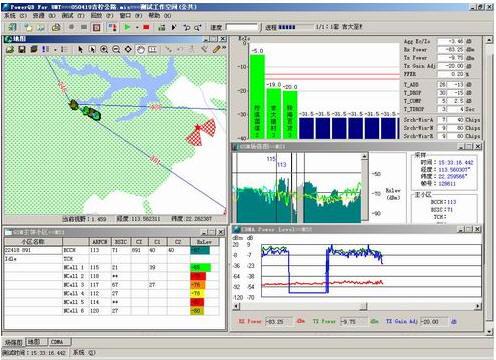The image size is (496, 360).
Task: Click the green play button in main toolbar
Action: 127,27
